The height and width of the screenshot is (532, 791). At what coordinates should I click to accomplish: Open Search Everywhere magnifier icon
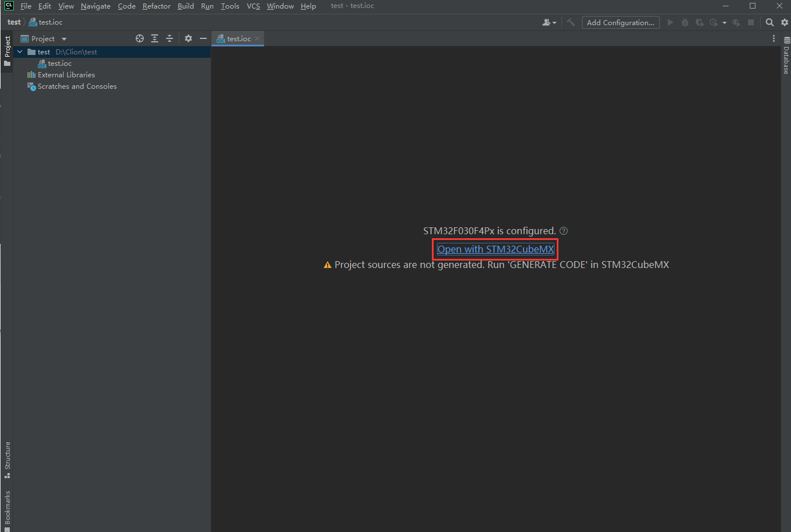coord(770,22)
